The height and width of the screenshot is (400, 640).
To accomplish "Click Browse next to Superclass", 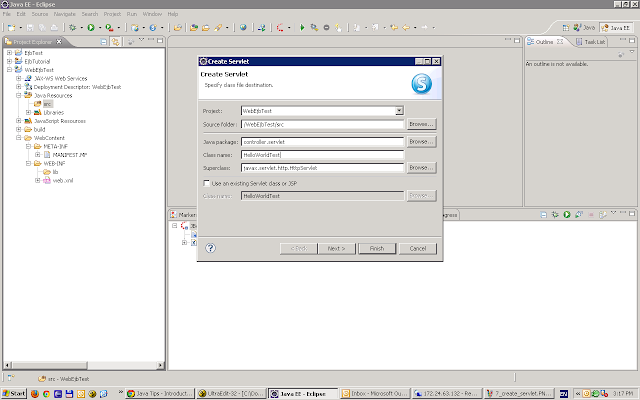I will click(x=421, y=168).
